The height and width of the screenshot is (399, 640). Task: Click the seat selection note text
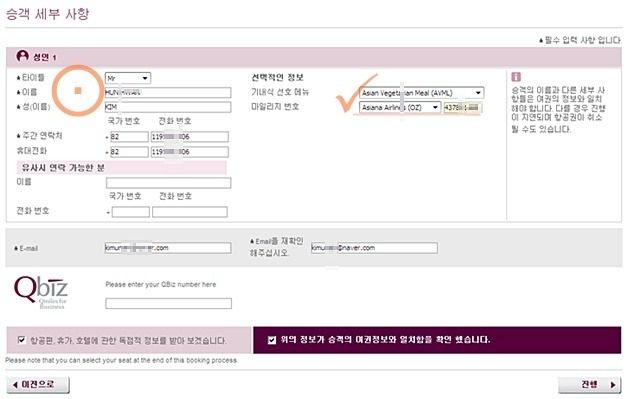click(122, 360)
